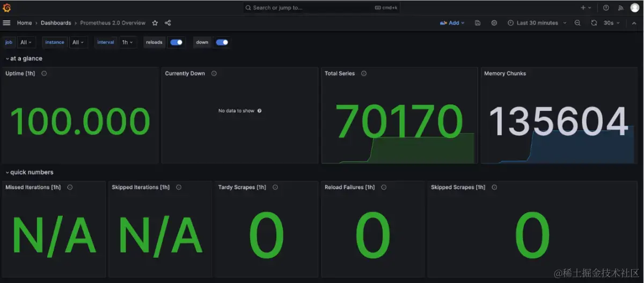The image size is (644, 283).
Task: Open the plus new item dropdown
Action: point(586,8)
